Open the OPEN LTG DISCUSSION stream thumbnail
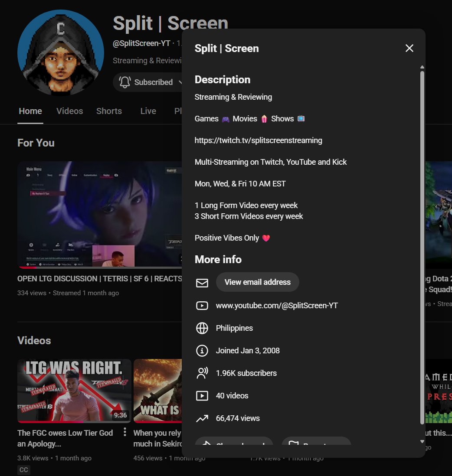This screenshot has height=476, width=452. (100, 215)
